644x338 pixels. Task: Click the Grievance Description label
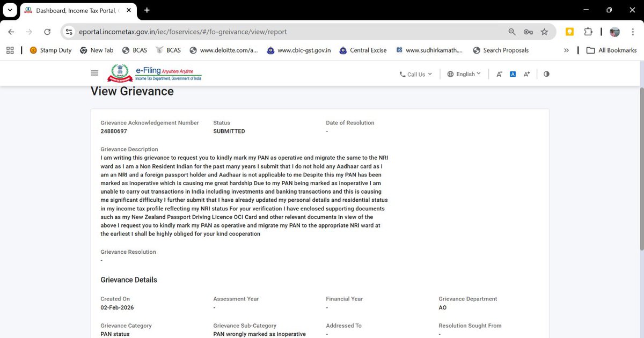pos(129,149)
